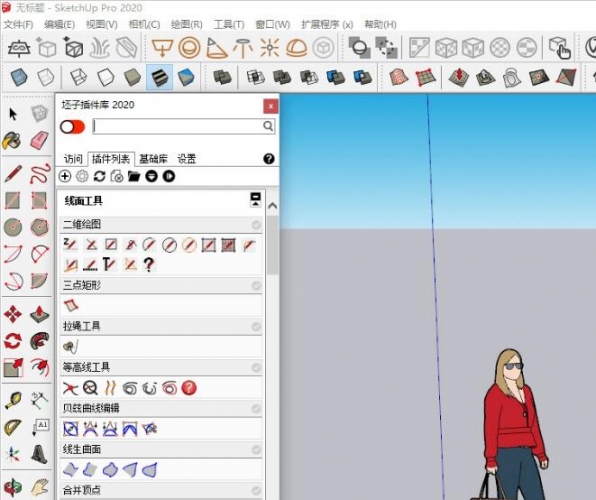The width and height of the screenshot is (596, 500).
Task: Toggle the red plugin switch
Action: [72, 127]
